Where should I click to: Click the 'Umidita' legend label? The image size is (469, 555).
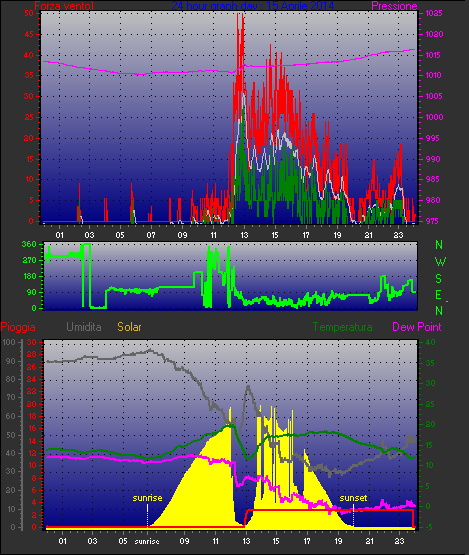click(84, 327)
